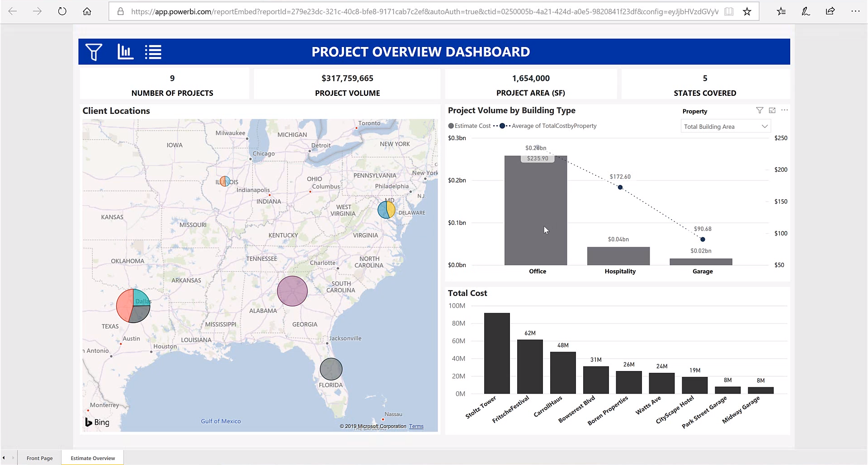Add page to favorites star
The height and width of the screenshot is (465, 868).
[x=747, y=11]
